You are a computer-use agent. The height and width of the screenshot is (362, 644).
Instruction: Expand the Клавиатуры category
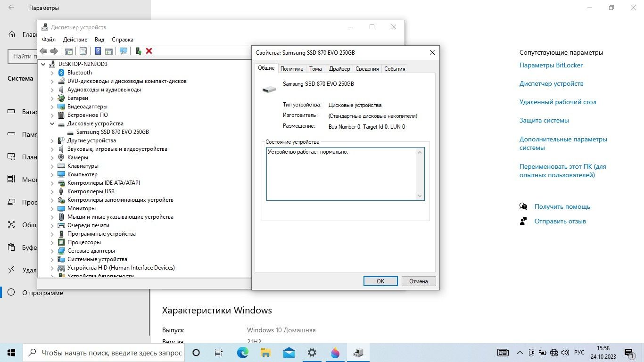(52, 166)
